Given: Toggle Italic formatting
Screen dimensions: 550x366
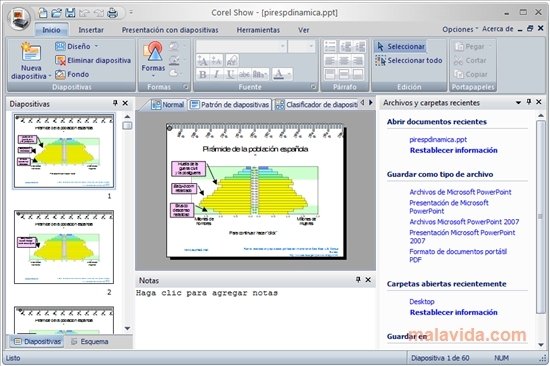Looking at the screenshot, I should point(216,74).
